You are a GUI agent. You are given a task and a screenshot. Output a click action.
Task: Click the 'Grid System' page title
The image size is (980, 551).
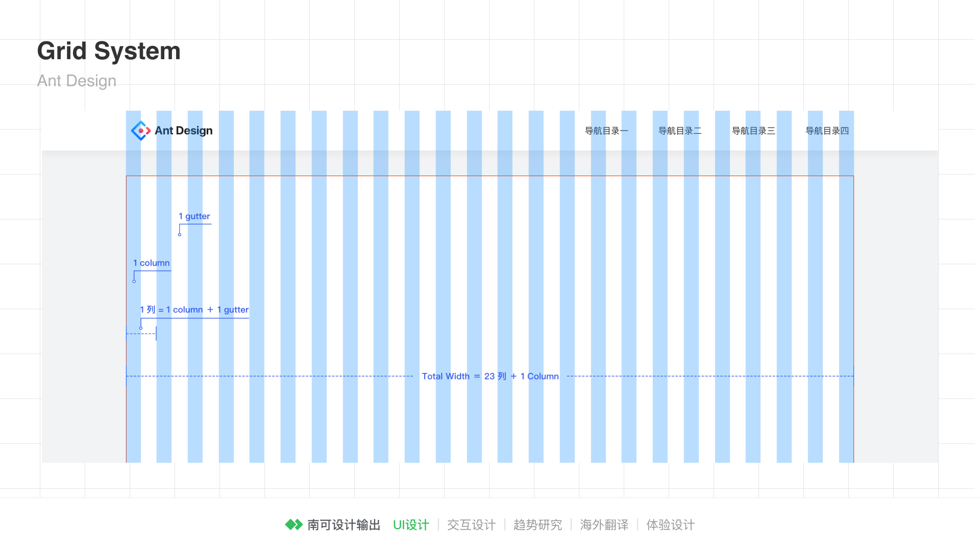coord(109,51)
